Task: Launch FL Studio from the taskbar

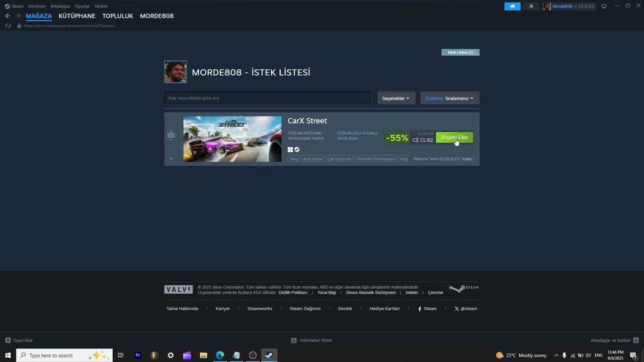Action: point(154,355)
